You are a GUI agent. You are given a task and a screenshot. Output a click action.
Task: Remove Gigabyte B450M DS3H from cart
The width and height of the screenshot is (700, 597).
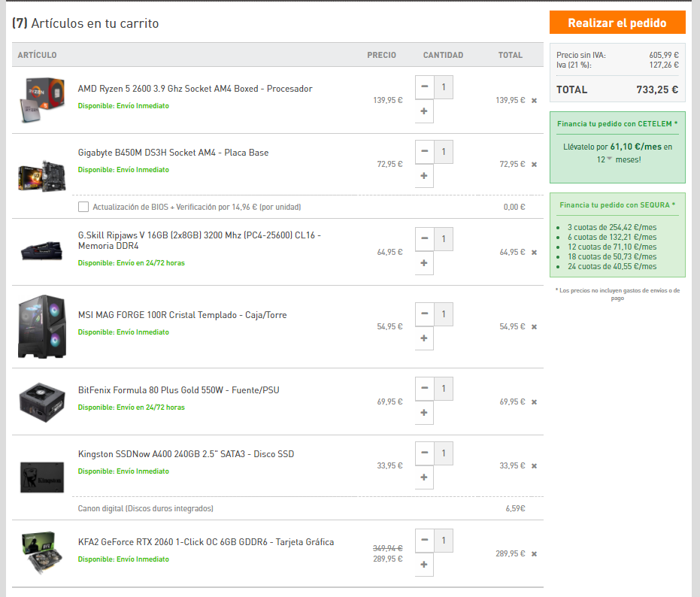tap(534, 165)
